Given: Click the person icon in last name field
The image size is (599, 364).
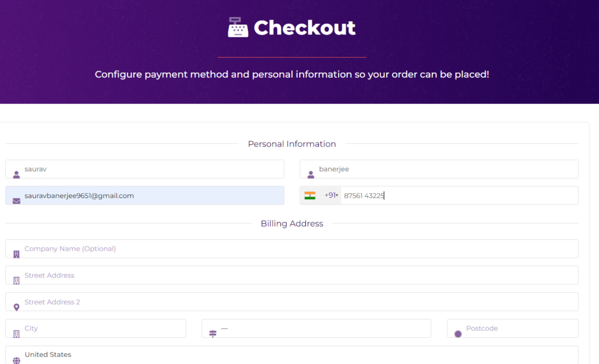Looking at the screenshot, I should pyautogui.click(x=311, y=174).
